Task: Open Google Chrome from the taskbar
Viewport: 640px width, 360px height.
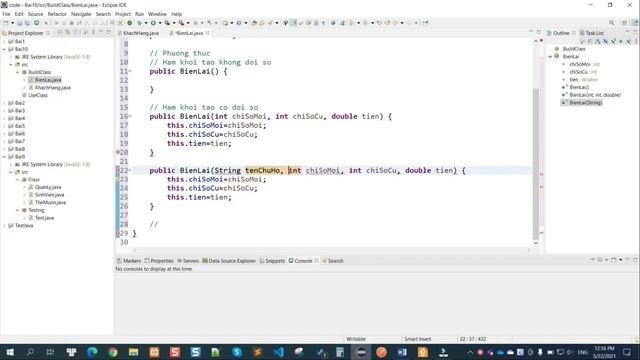Action: [x=113, y=352]
